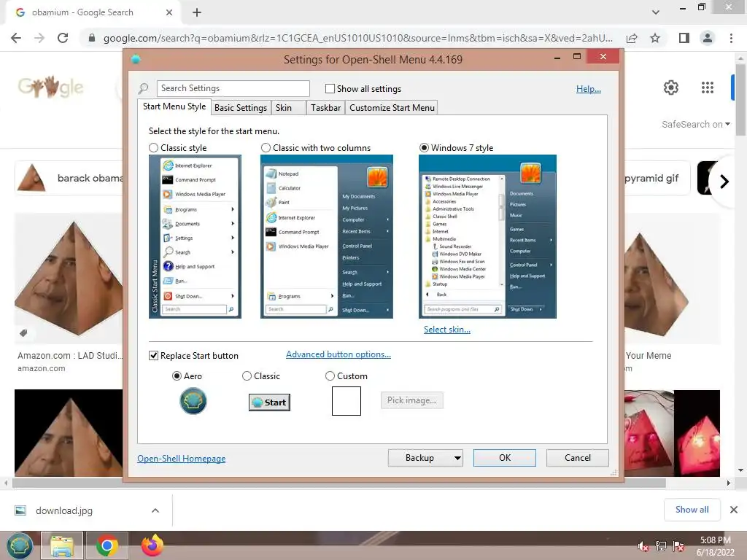This screenshot has width=747, height=560.
Task: Open File Explorer from taskbar
Action: coord(62,545)
